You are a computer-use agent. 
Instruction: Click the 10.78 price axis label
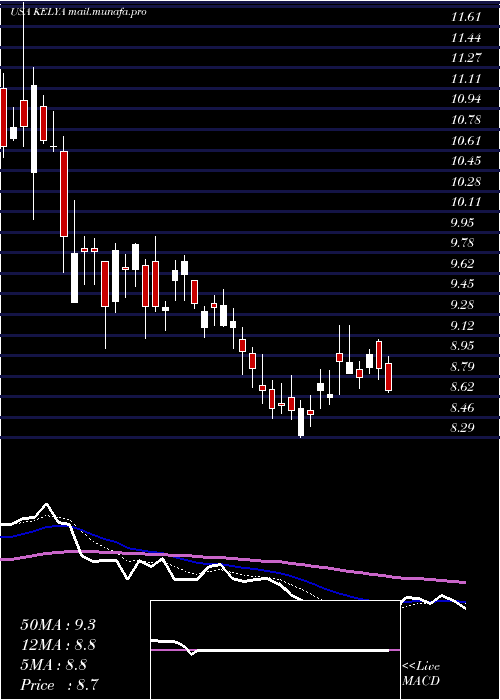pyautogui.click(x=466, y=121)
